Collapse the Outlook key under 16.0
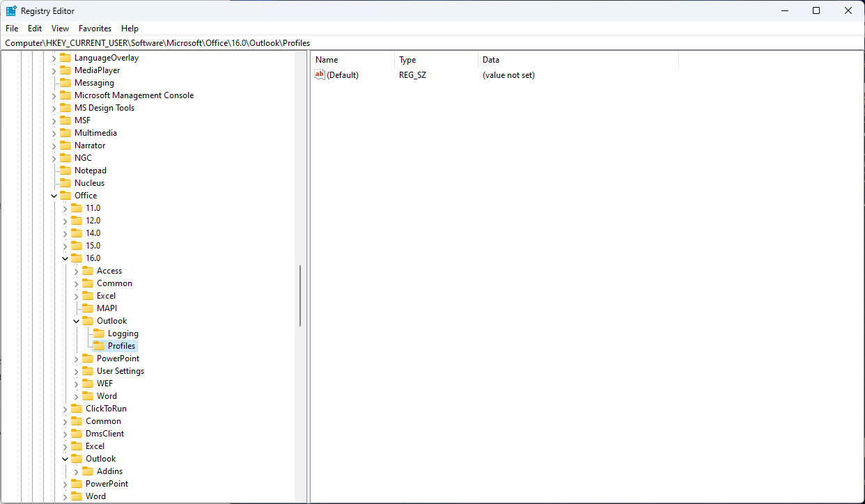 [76, 321]
